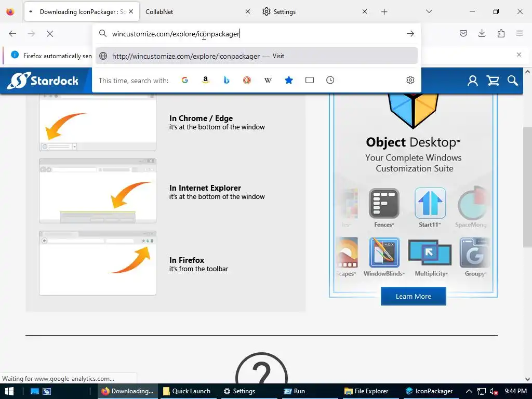Click Internet Explorer instruction thumbnail
Screen dimensions: 532x399
tap(98, 191)
